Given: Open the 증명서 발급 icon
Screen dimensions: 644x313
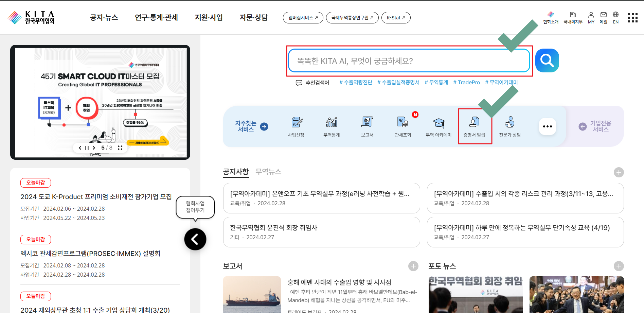Looking at the screenshot, I should [475, 127].
